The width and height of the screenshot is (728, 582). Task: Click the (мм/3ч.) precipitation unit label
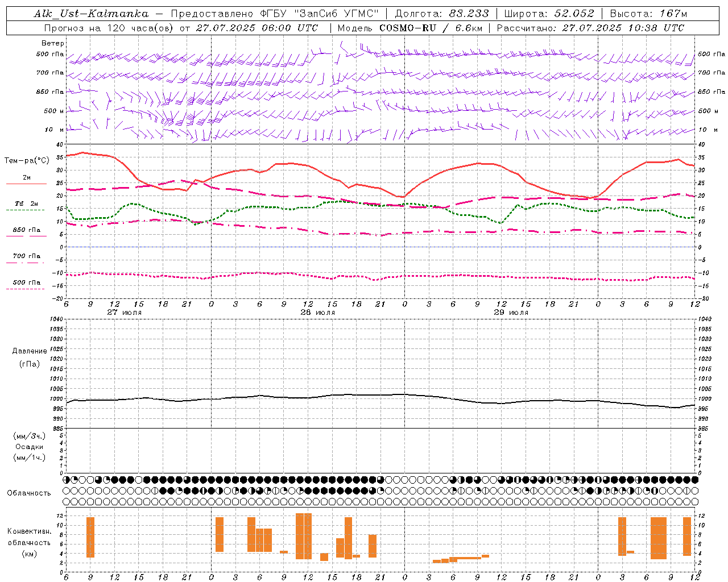pos(30,436)
